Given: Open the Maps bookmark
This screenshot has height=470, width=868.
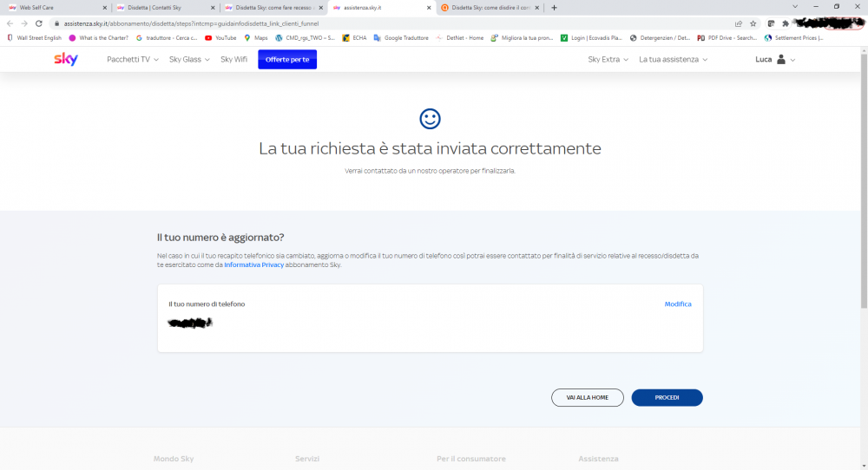Looking at the screenshot, I should (x=256, y=38).
